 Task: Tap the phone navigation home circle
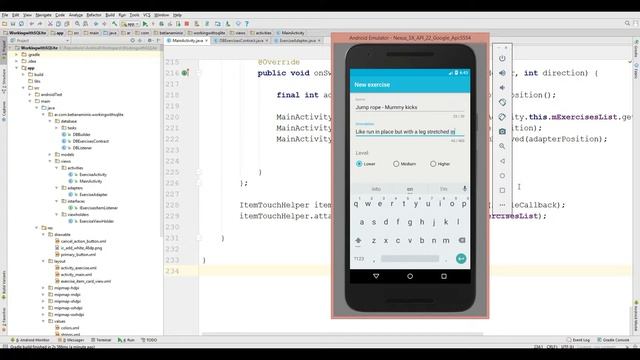click(x=410, y=276)
